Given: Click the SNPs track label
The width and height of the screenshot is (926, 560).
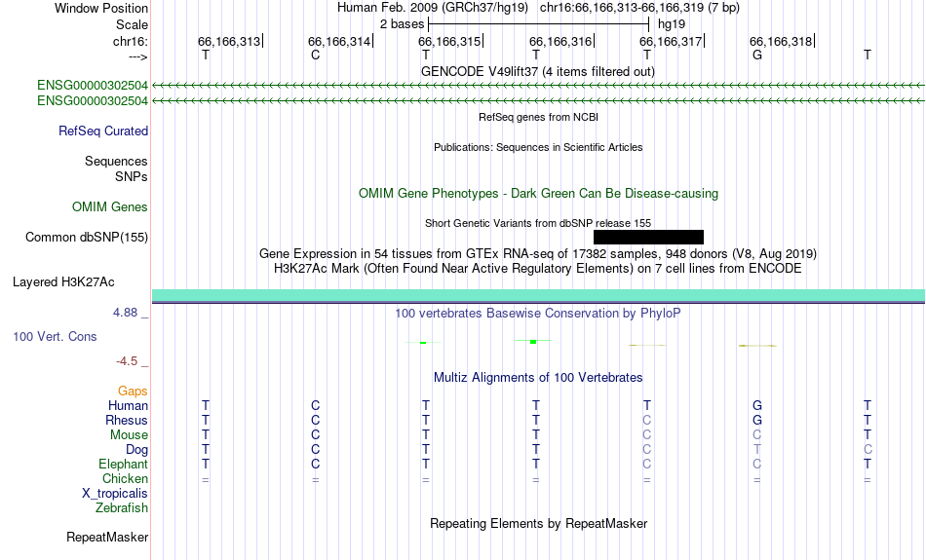Looking at the screenshot, I should pos(132,176).
